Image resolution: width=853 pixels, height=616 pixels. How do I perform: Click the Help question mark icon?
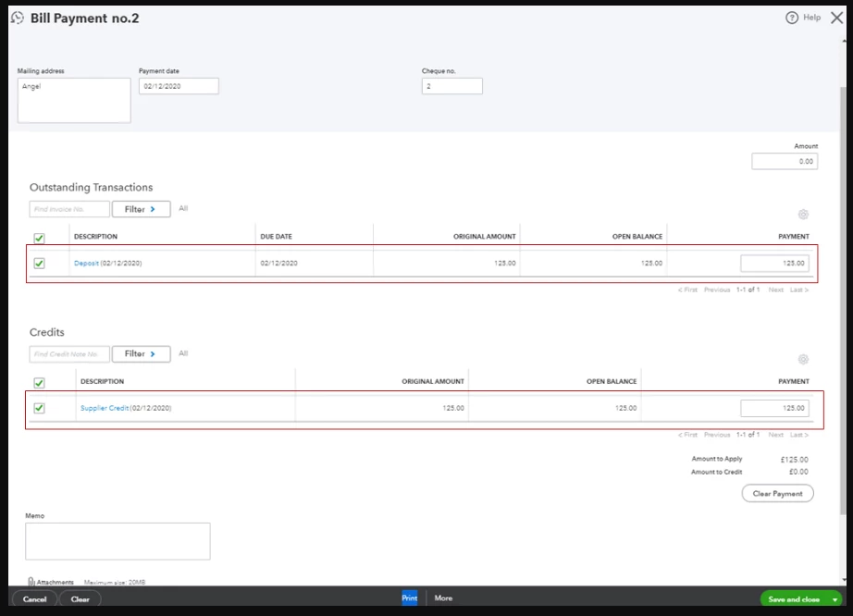[x=792, y=18]
